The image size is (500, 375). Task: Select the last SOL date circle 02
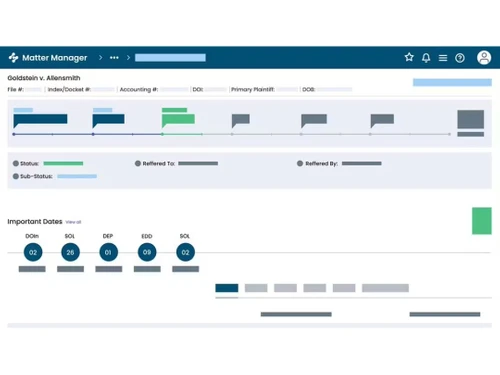tap(185, 252)
